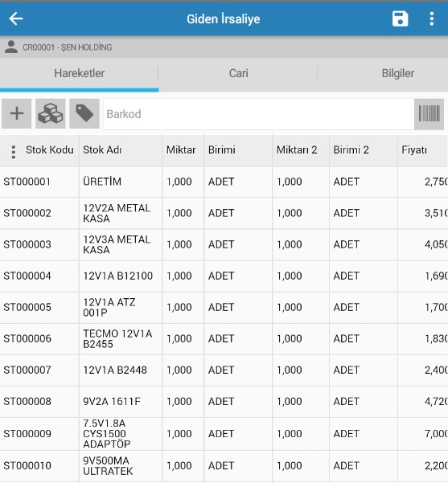This screenshot has height=483, width=448.
Task: Launch the barcode scanner icon
Action: [429, 113]
